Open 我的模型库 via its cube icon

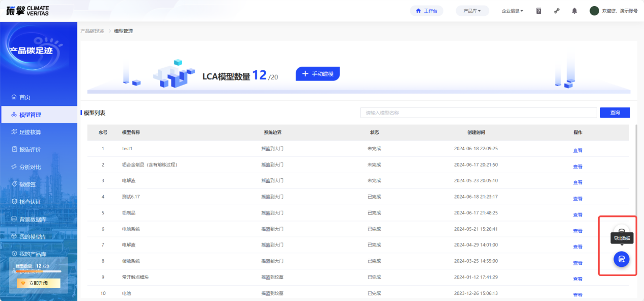14,236
